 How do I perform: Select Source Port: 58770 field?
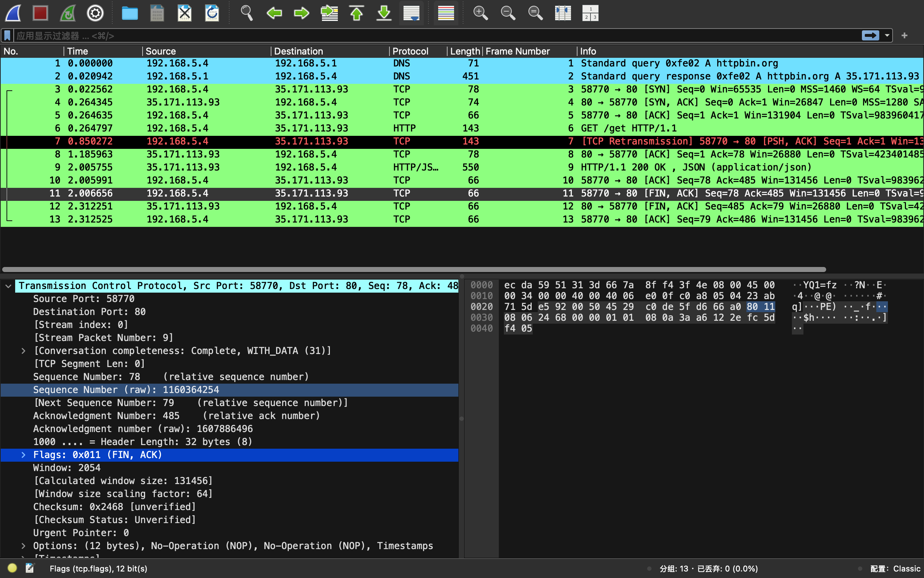(229, 299)
